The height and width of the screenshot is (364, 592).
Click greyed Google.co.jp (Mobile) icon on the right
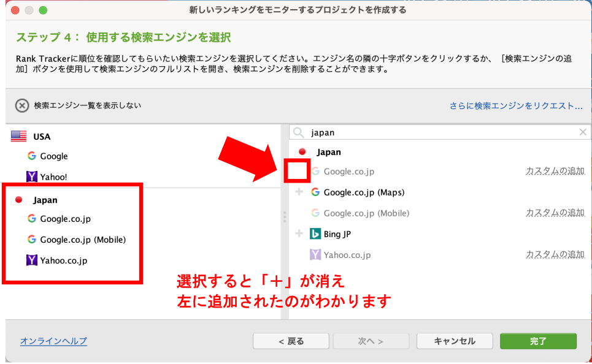coord(315,213)
